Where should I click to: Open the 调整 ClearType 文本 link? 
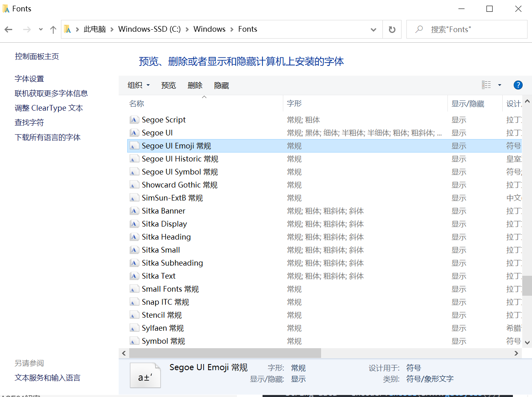point(49,108)
